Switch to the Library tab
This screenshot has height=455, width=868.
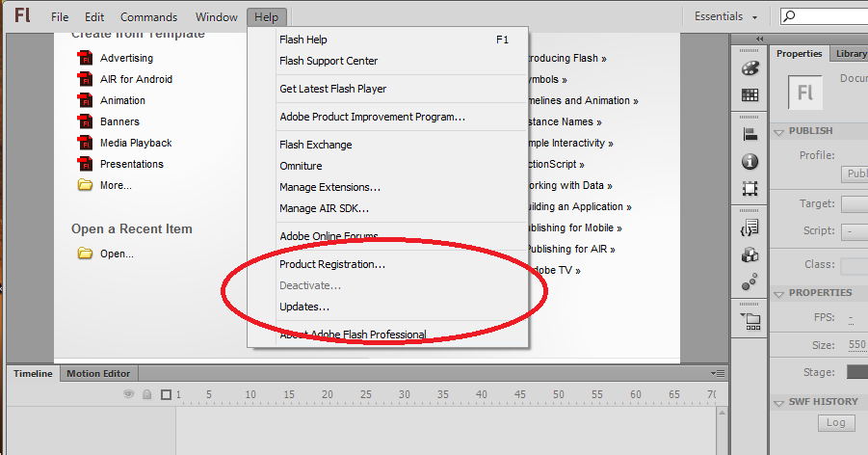(851, 54)
